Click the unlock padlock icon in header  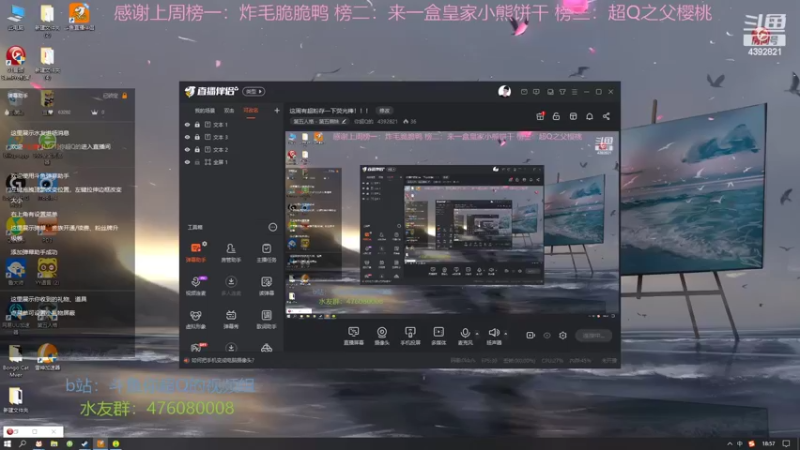tap(556, 116)
